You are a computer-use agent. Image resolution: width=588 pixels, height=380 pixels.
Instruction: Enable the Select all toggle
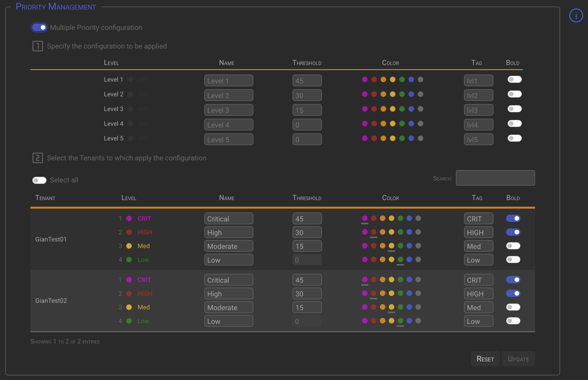39,180
